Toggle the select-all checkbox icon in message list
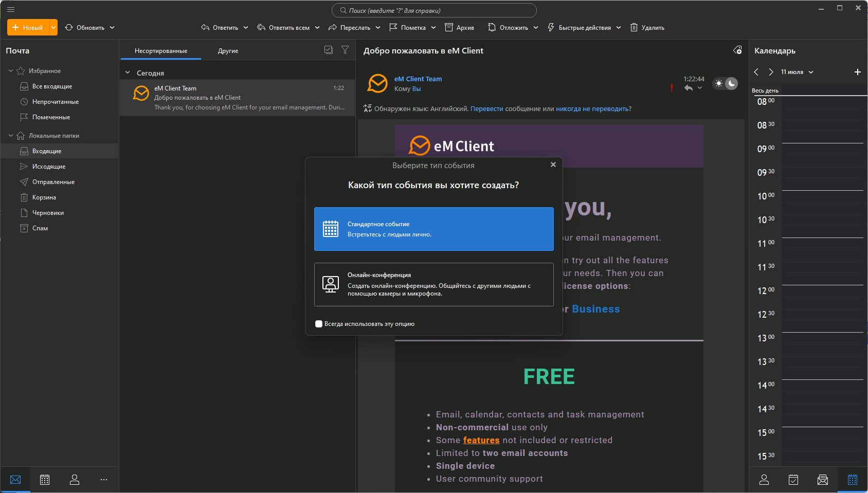 329,50
